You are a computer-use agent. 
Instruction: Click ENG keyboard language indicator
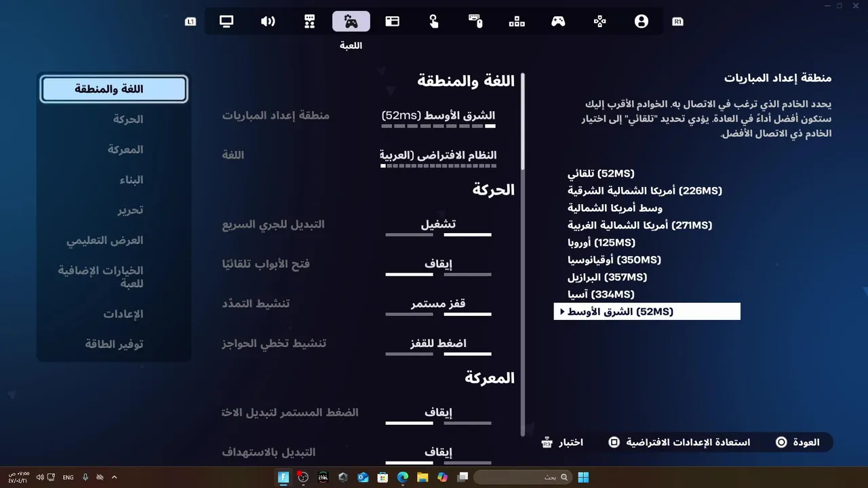click(68, 477)
